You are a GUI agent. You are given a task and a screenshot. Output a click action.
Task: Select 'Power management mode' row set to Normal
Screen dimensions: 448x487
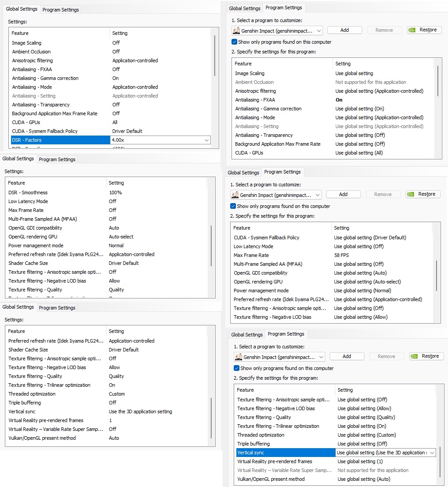click(x=107, y=245)
